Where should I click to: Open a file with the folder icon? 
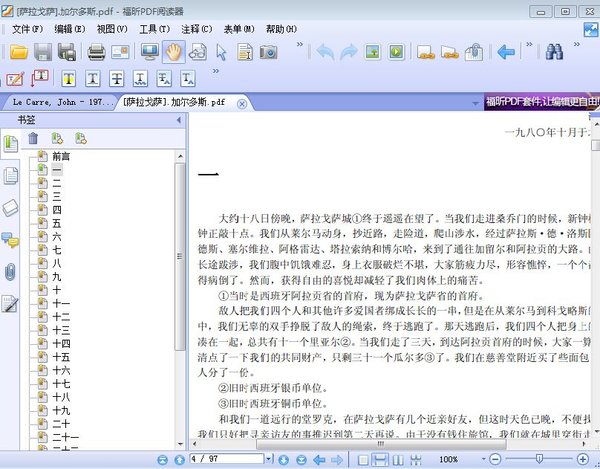(19, 52)
